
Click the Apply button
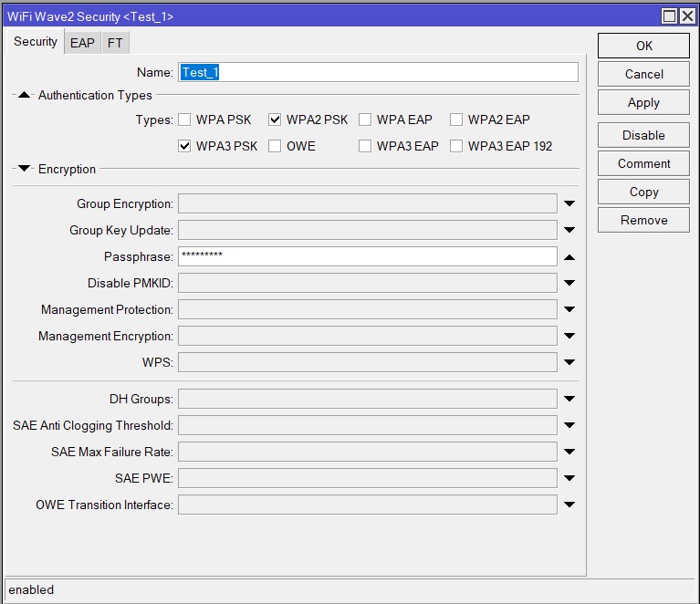(x=643, y=103)
